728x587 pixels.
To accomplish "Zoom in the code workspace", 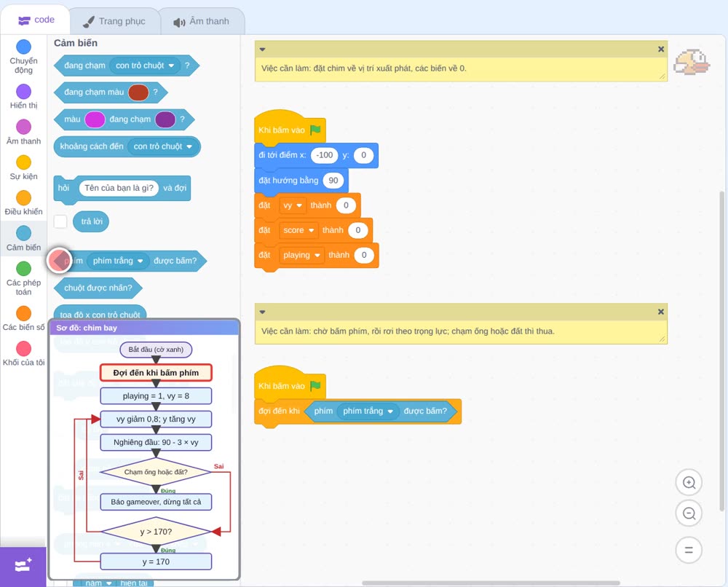I will click(689, 483).
